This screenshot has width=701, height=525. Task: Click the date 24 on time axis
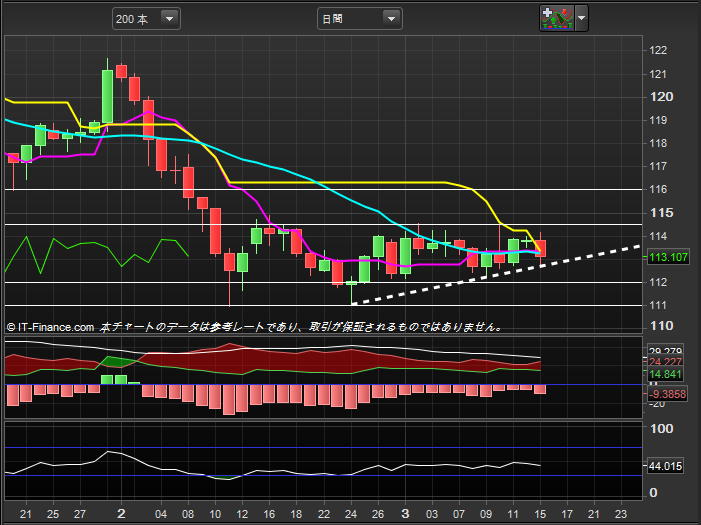(x=351, y=514)
